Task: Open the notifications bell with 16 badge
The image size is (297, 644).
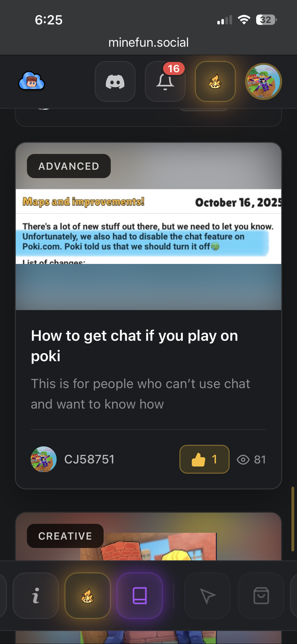Action: tap(165, 81)
